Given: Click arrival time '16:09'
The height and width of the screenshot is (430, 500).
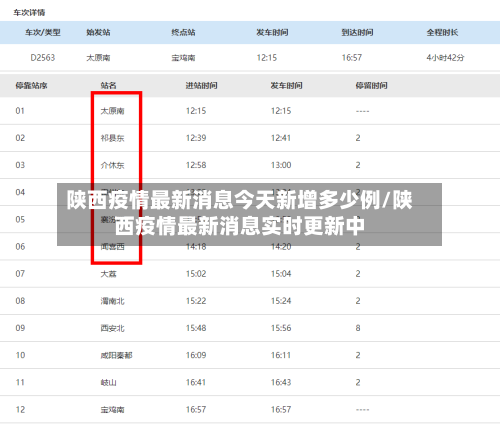Looking at the screenshot, I should pos(196,355).
